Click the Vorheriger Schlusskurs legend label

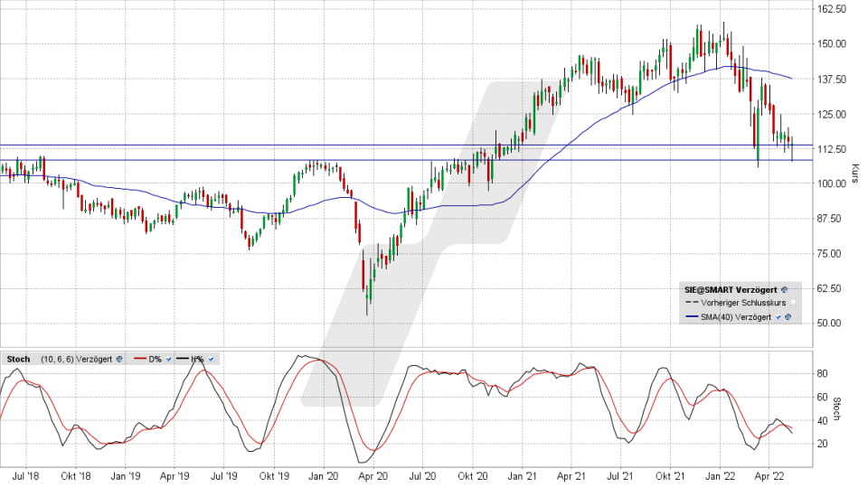(743, 303)
